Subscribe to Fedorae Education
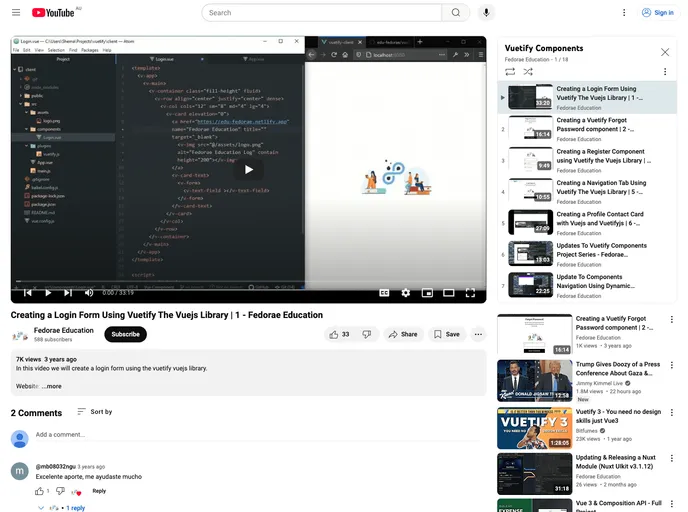 125,334
